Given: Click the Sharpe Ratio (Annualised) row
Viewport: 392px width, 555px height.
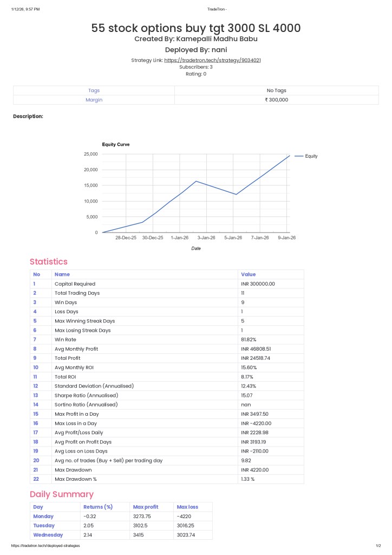Looking at the screenshot, I should coord(86,395).
